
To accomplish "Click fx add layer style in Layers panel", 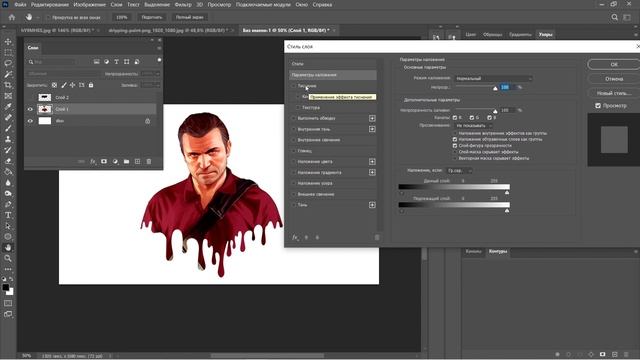I will tap(93, 162).
